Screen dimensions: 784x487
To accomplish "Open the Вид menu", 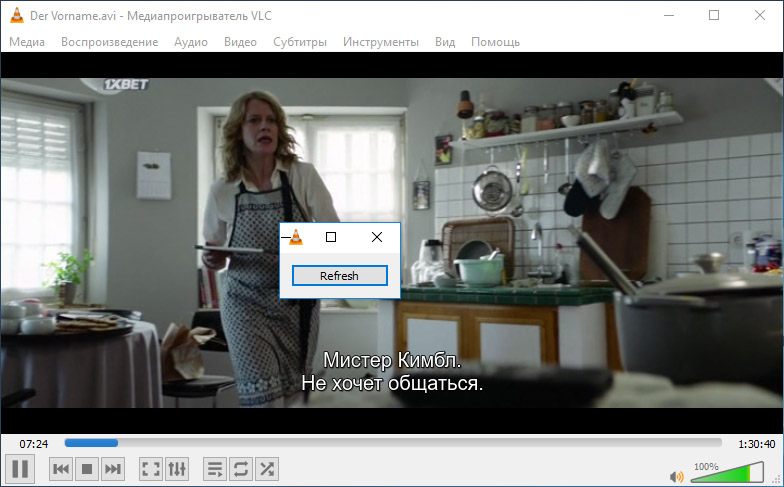I will pos(444,42).
